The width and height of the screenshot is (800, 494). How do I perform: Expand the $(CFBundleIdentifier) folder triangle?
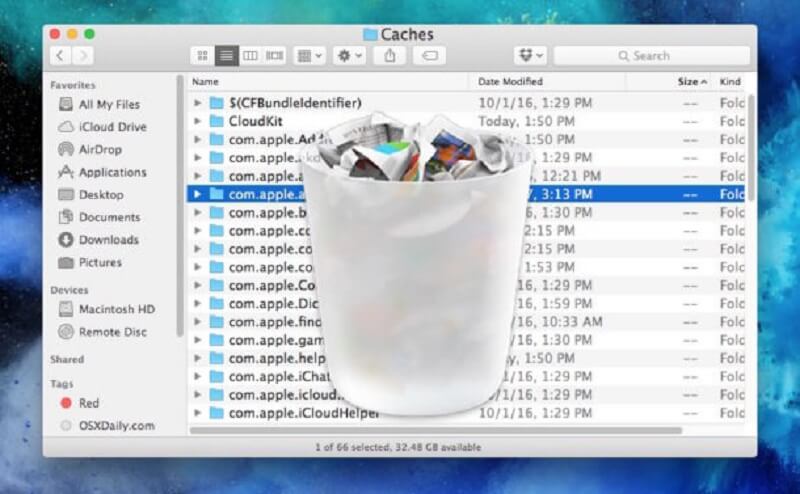[197, 103]
